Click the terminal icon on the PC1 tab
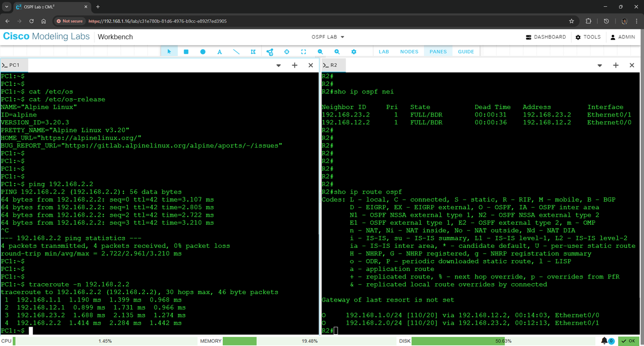Screen dimensions: 644x346 click(x=4, y=65)
